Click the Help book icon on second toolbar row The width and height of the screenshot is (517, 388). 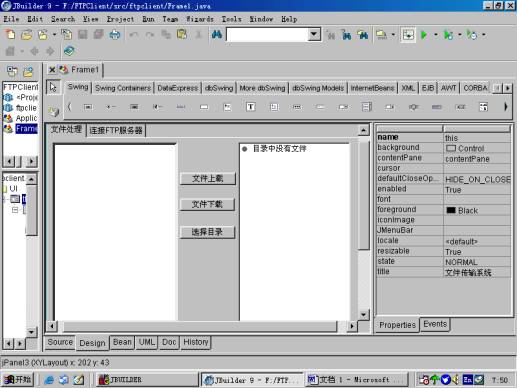click(x=69, y=51)
